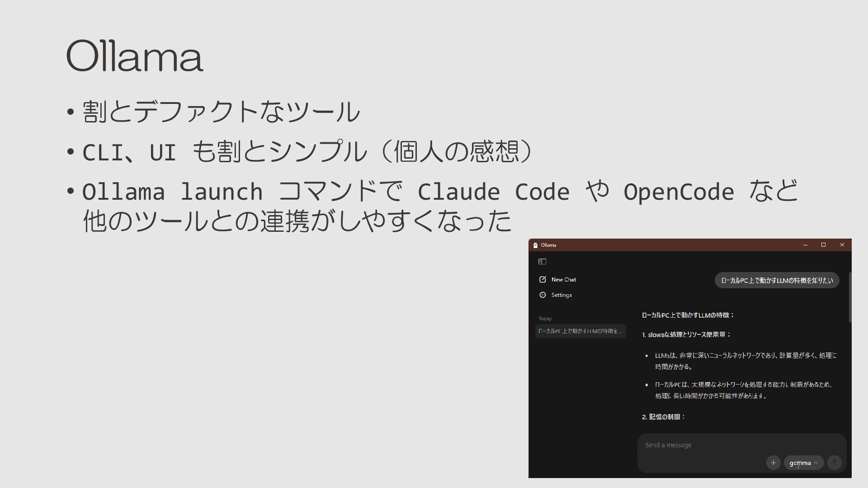Click the chat area vertical scrollbar
Viewport: 868px width, 488px height.
[x=850, y=297]
